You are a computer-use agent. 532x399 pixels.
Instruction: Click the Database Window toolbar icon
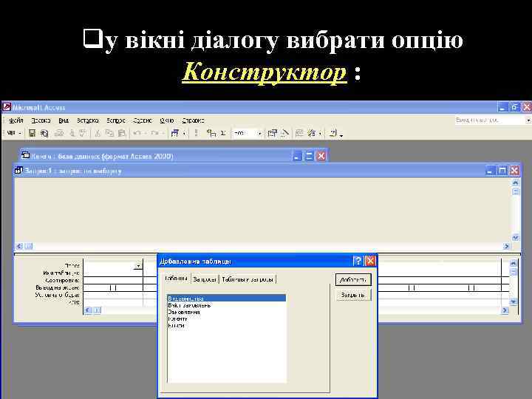coord(299,133)
